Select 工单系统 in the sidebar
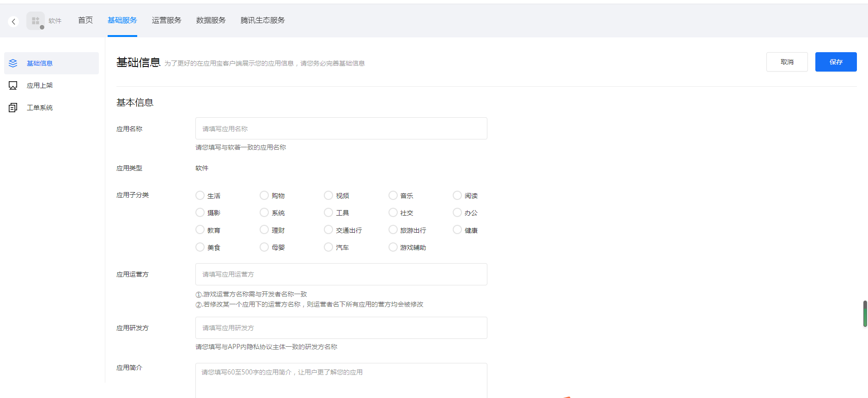Image resolution: width=868 pixels, height=398 pixels. (52, 108)
